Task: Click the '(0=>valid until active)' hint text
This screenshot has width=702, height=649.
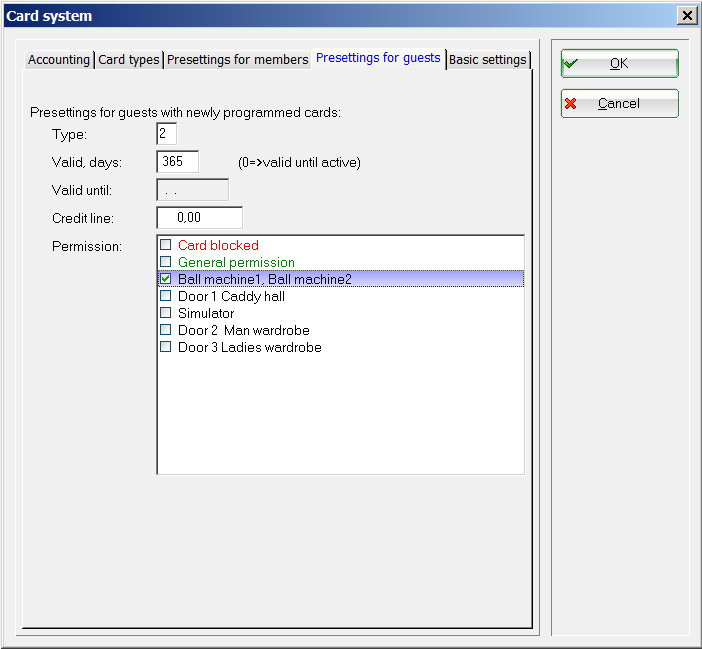Action: coord(299,162)
